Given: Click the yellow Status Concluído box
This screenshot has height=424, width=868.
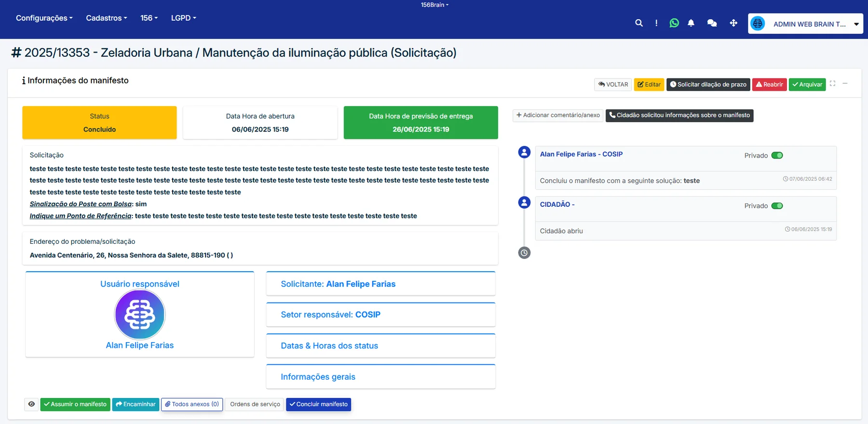Looking at the screenshot, I should pyautogui.click(x=99, y=122).
